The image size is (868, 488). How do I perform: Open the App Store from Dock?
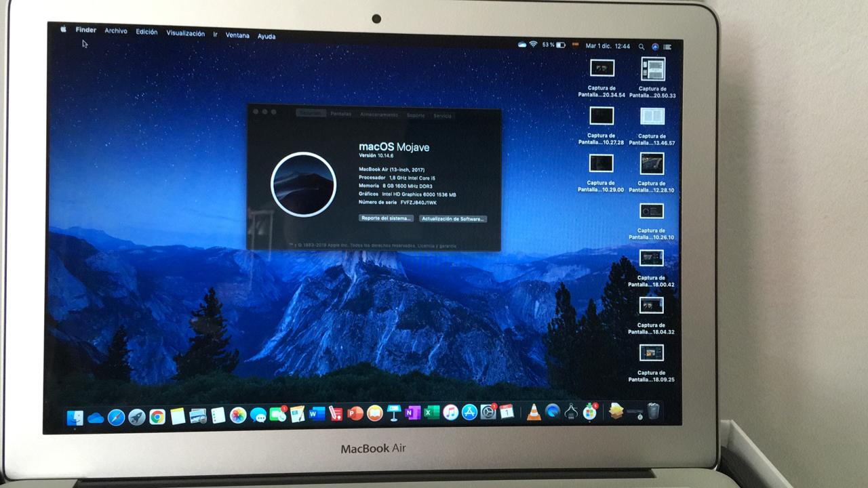(x=469, y=412)
